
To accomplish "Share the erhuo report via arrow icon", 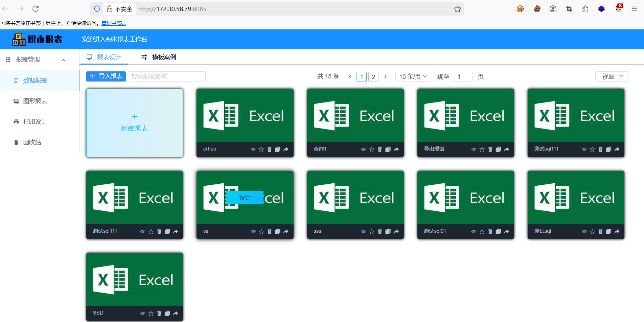I will tap(286, 149).
